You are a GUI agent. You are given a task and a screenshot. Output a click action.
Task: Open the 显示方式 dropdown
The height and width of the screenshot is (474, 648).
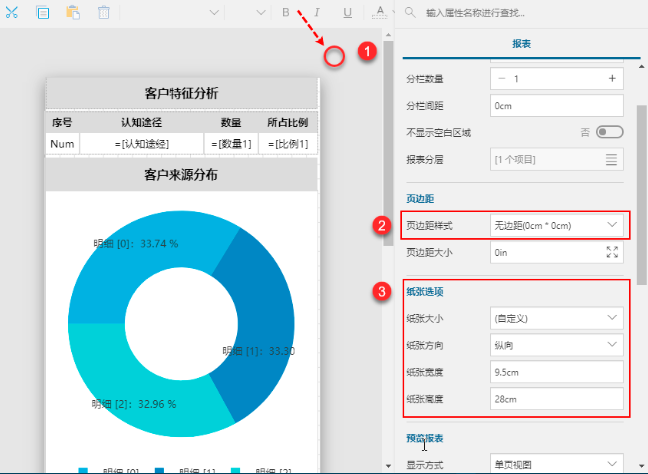click(557, 464)
